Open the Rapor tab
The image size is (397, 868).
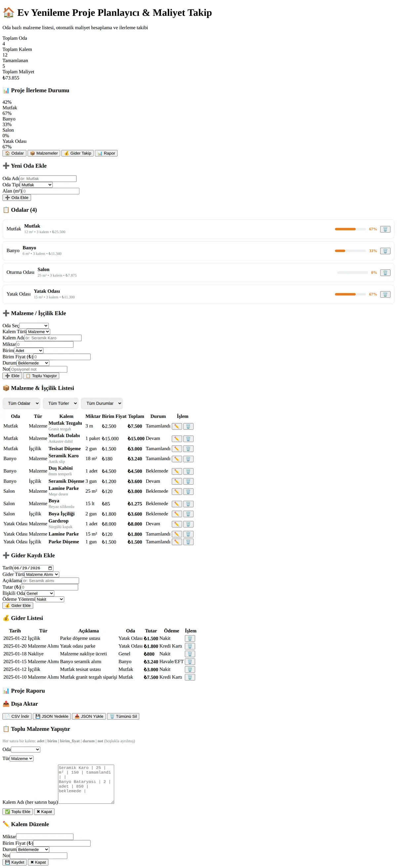click(x=106, y=153)
